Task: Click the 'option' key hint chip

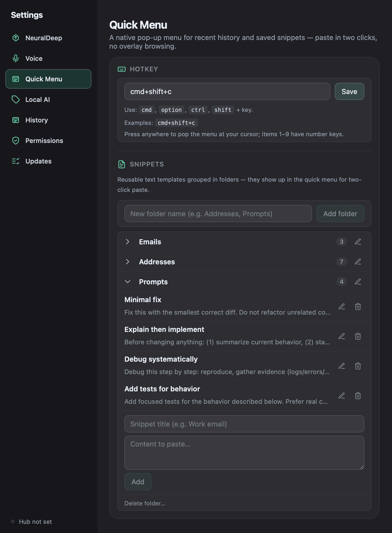Action: [x=171, y=110]
